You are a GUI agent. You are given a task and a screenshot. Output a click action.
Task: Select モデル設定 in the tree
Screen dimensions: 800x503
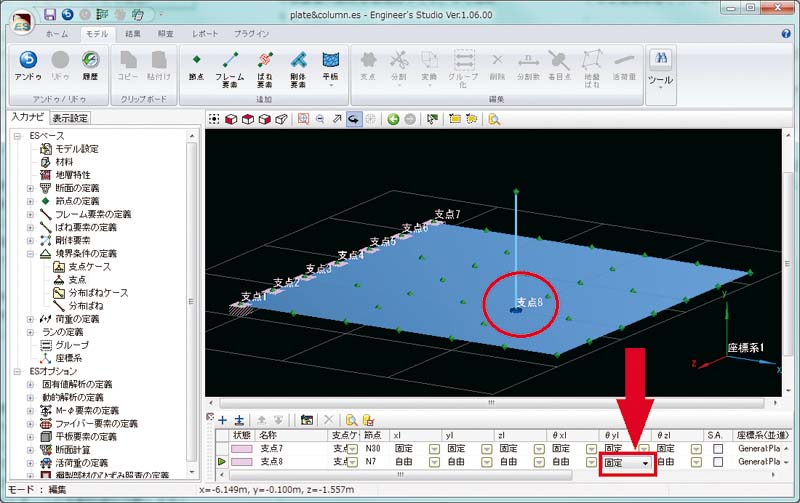pos(77,149)
